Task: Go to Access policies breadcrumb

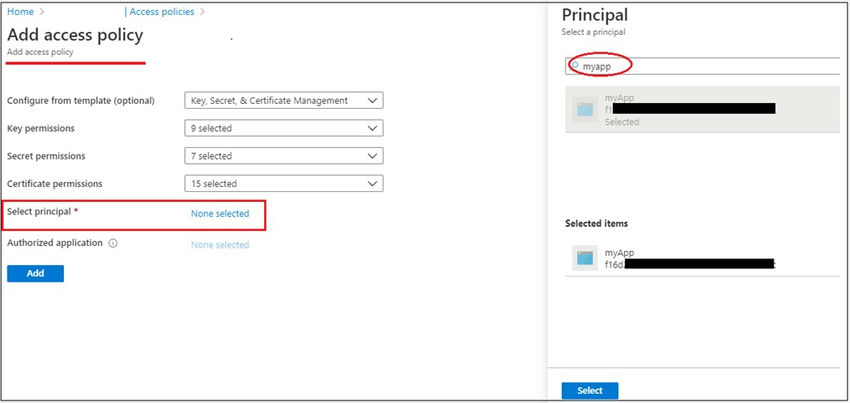Action: coord(163,12)
